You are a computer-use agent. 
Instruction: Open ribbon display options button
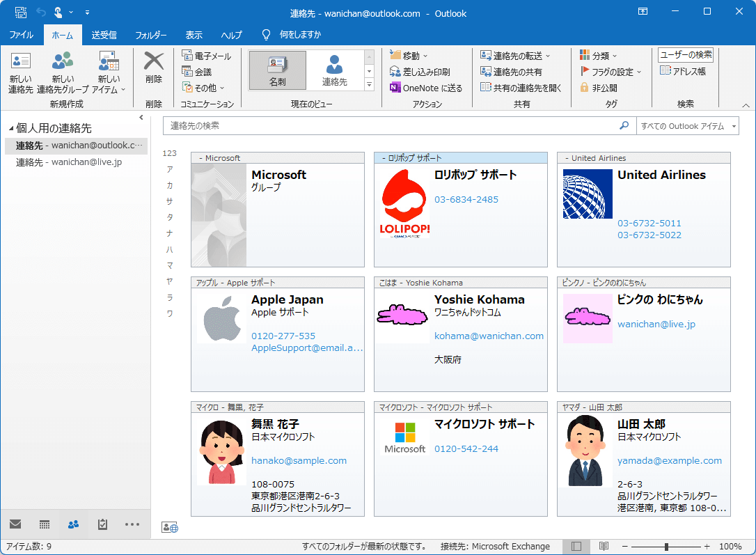[x=643, y=12]
